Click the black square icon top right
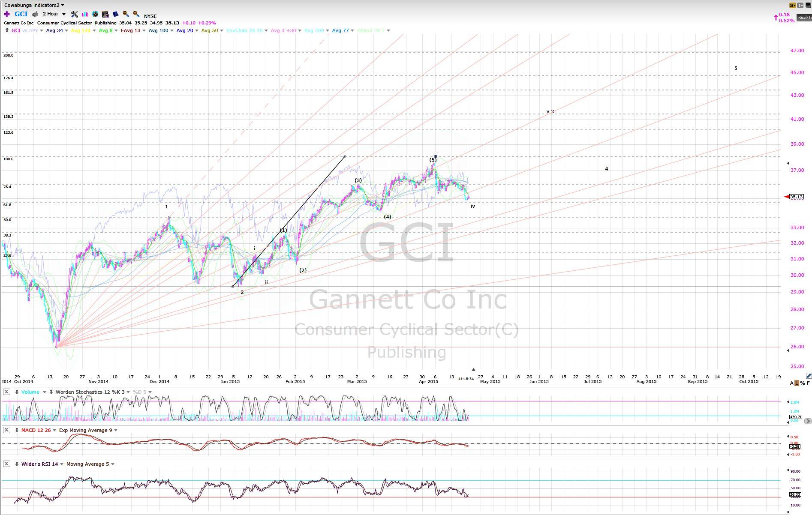The width and height of the screenshot is (812, 515). point(808,5)
